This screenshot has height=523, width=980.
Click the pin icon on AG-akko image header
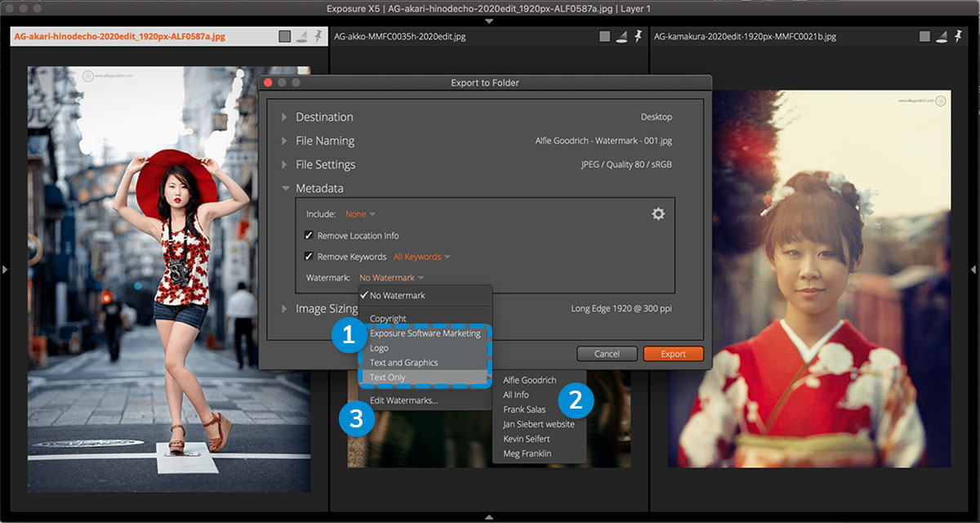(x=638, y=37)
